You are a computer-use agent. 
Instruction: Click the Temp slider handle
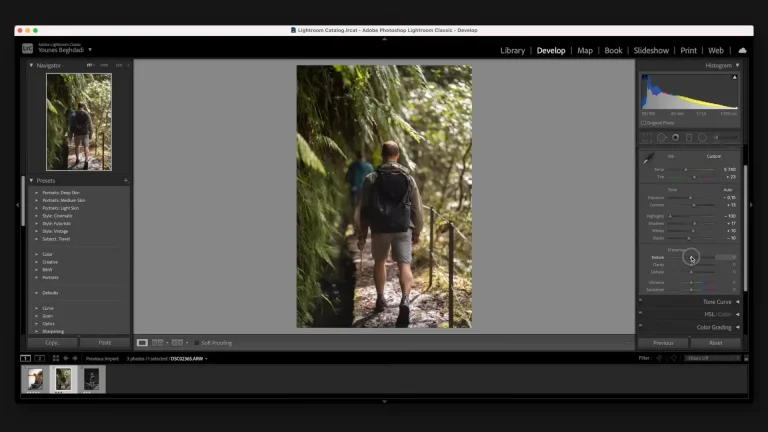[686, 169]
